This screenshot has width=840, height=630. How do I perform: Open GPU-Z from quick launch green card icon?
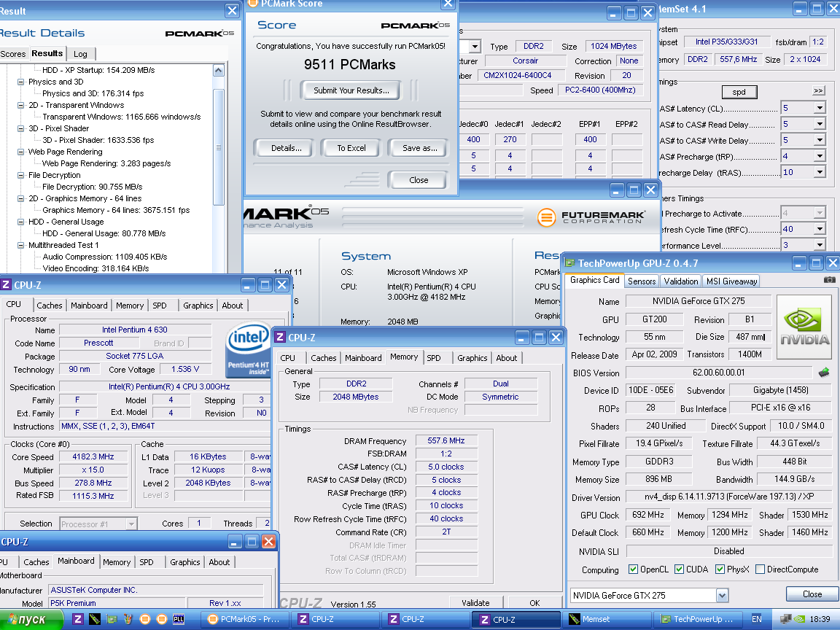pos(112,619)
